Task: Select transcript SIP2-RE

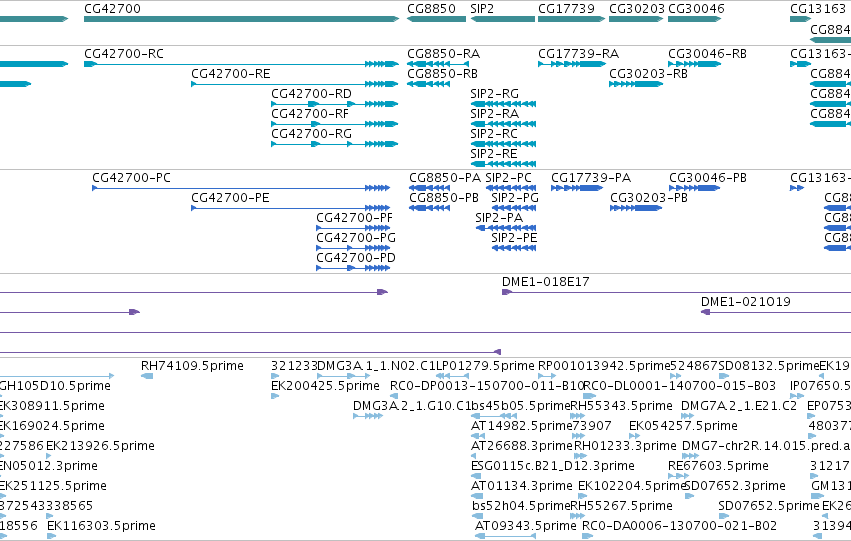Action: pyautogui.click(x=504, y=164)
